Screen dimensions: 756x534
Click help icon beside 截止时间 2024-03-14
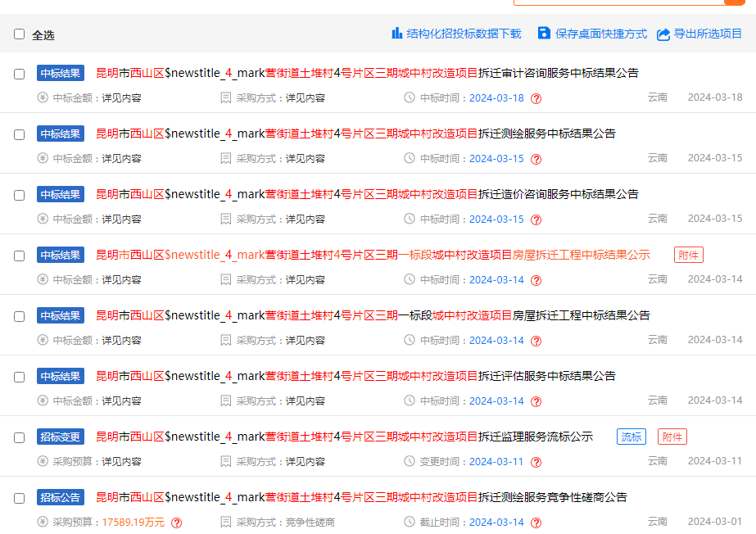536,523
